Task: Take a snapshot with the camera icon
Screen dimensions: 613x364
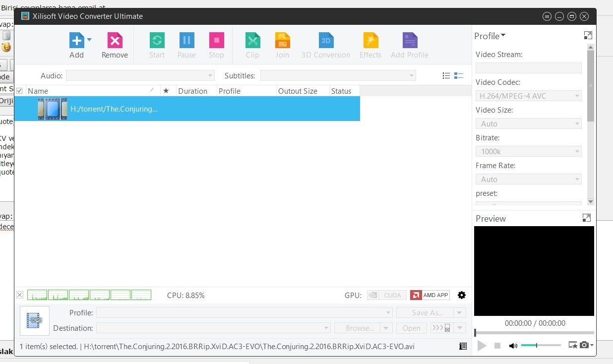Action: pyautogui.click(x=584, y=345)
